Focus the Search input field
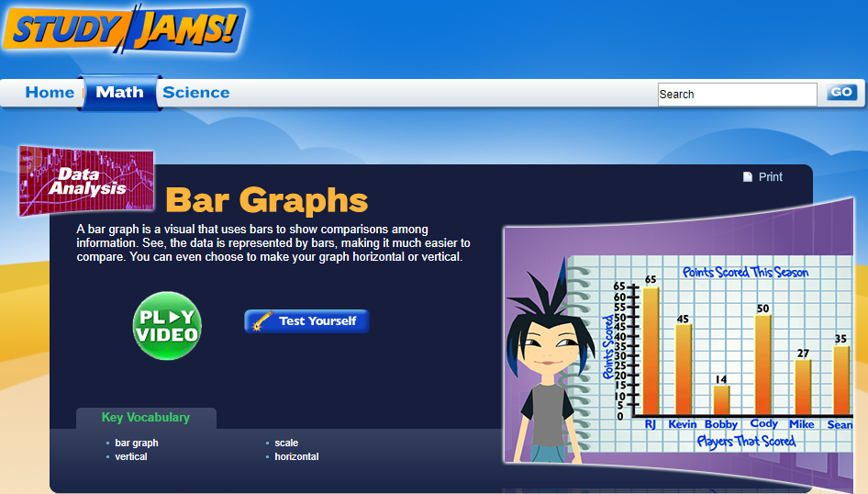Viewport: 868px width, 494px height. click(x=737, y=95)
